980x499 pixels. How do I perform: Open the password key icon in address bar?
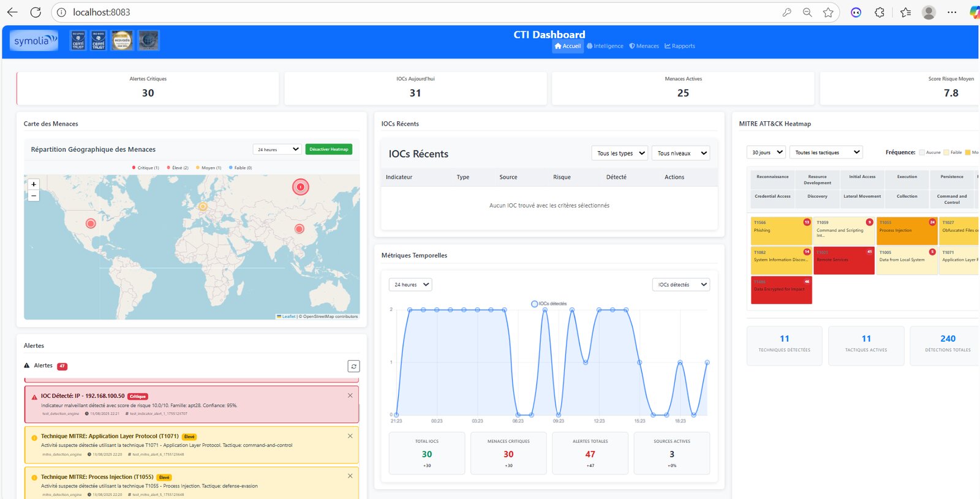787,12
